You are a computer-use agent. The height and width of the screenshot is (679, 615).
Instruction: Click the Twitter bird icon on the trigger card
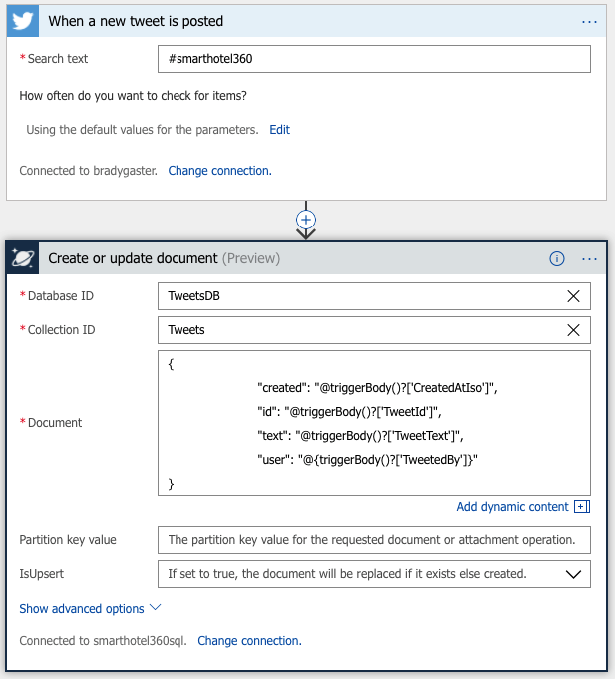pyautogui.click(x=23, y=21)
